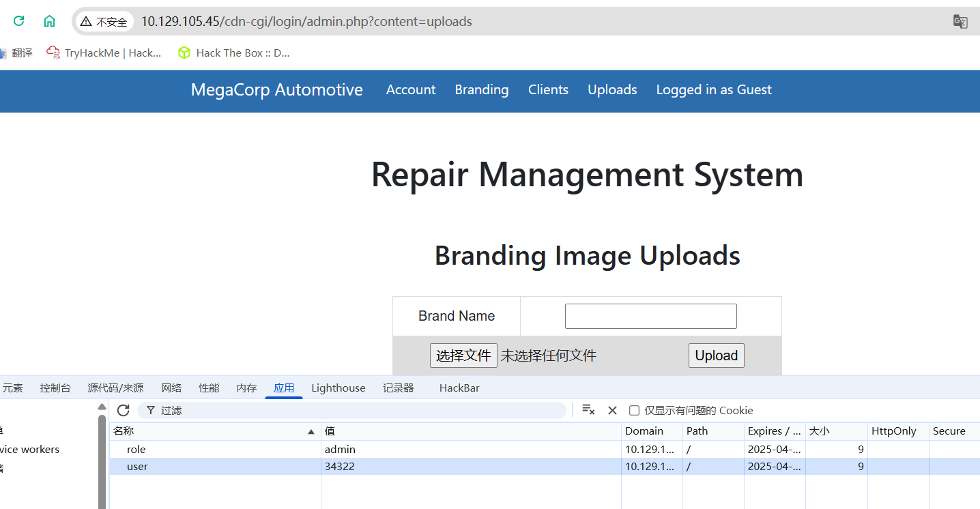980x509 pixels.
Task: Click the admin cookie value cell
Action: 471,449
